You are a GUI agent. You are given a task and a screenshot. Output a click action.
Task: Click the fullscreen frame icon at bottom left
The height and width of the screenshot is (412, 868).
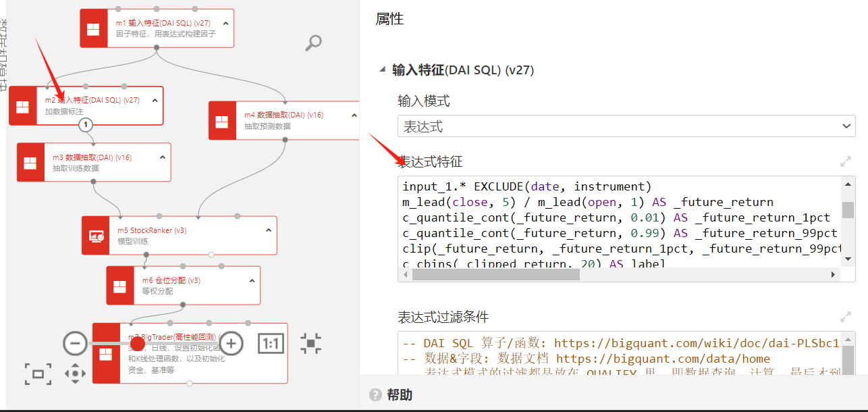pyautogui.click(x=38, y=374)
